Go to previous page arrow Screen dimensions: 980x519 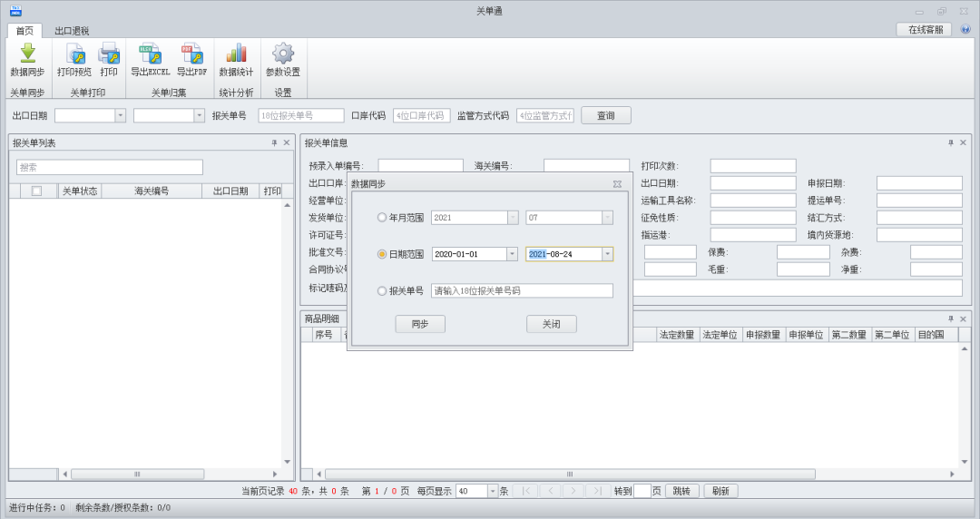(x=550, y=491)
